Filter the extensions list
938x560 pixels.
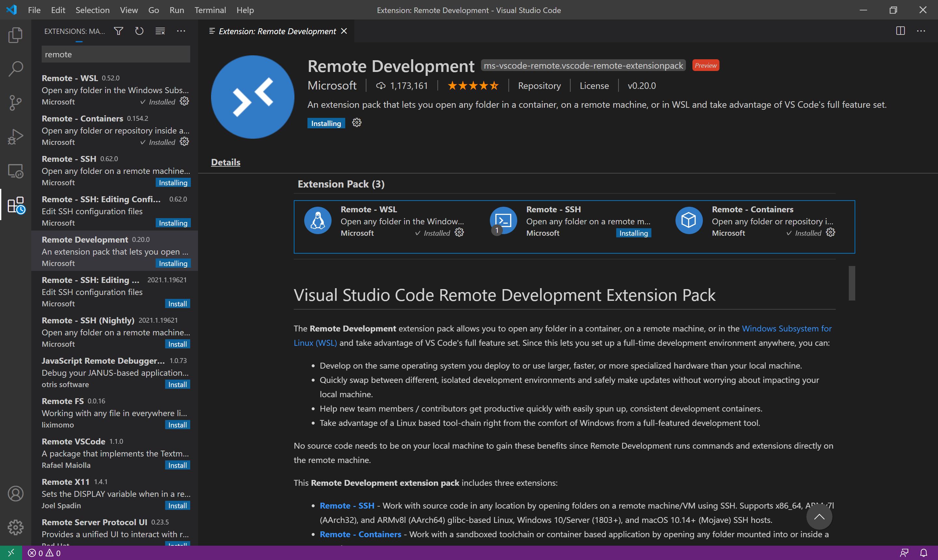coord(118,31)
